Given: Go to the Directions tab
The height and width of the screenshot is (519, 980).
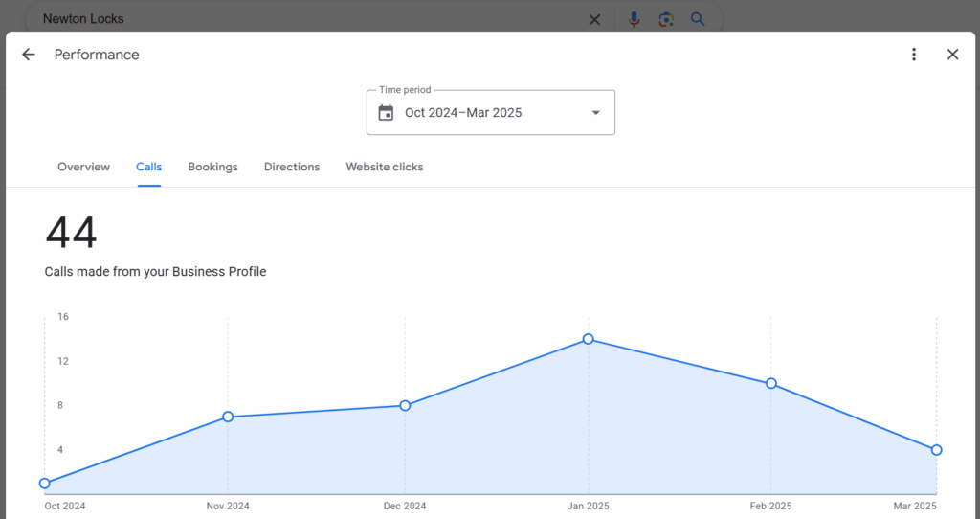Looking at the screenshot, I should 292,167.
